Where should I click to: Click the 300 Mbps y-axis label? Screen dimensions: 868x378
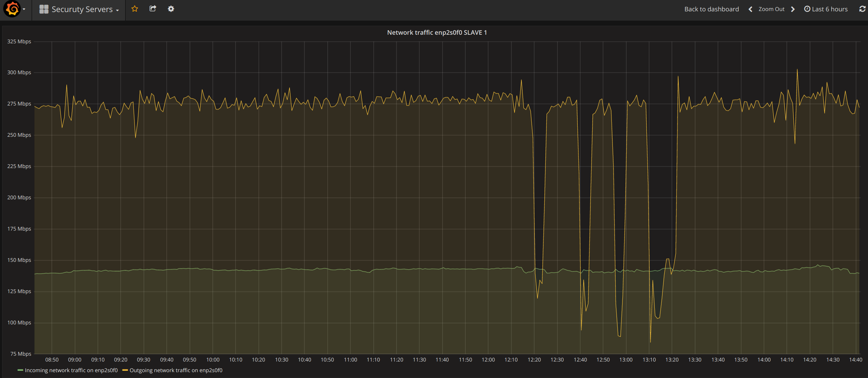[19, 73]
